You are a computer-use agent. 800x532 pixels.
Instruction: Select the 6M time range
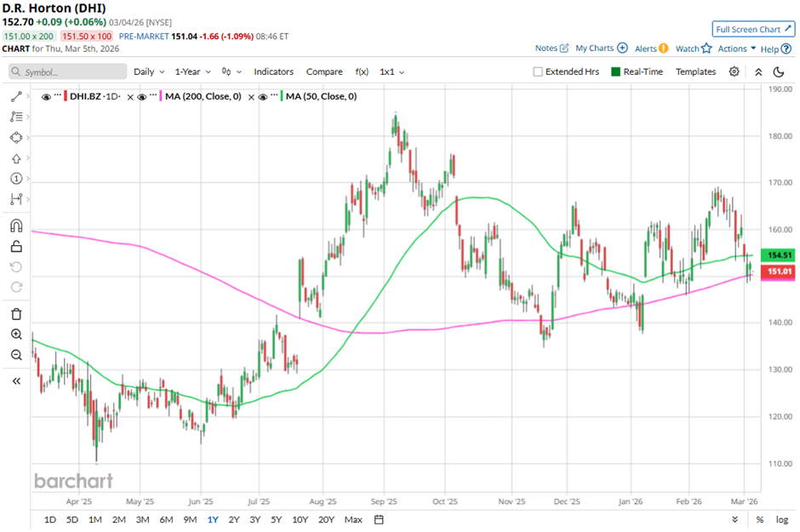click(166, 519)
